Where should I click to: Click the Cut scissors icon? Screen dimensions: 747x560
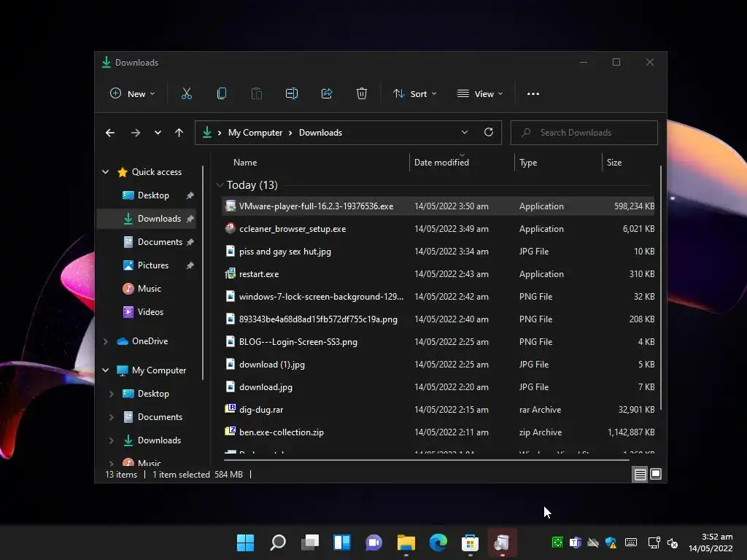tap(186, 94)
